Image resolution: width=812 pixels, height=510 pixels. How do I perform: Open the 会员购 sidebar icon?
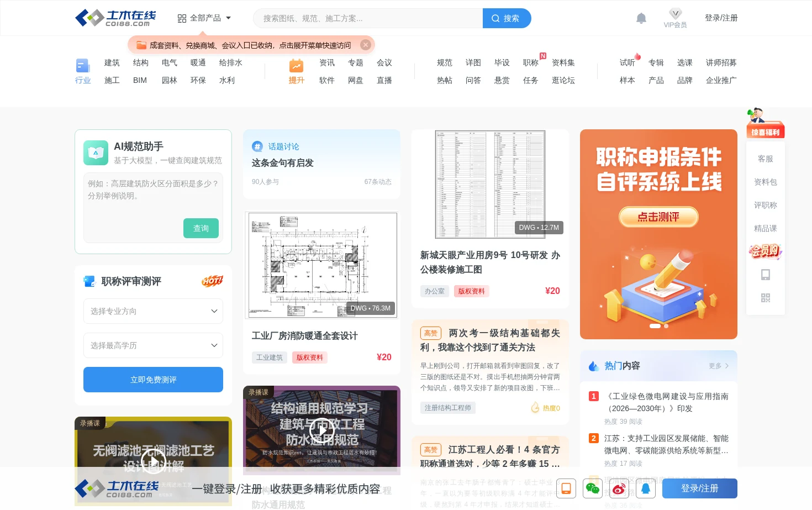click(x=765, y=251)
